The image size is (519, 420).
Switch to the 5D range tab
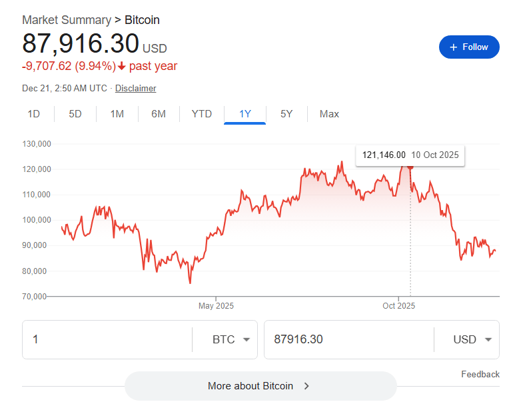[75, 114]
